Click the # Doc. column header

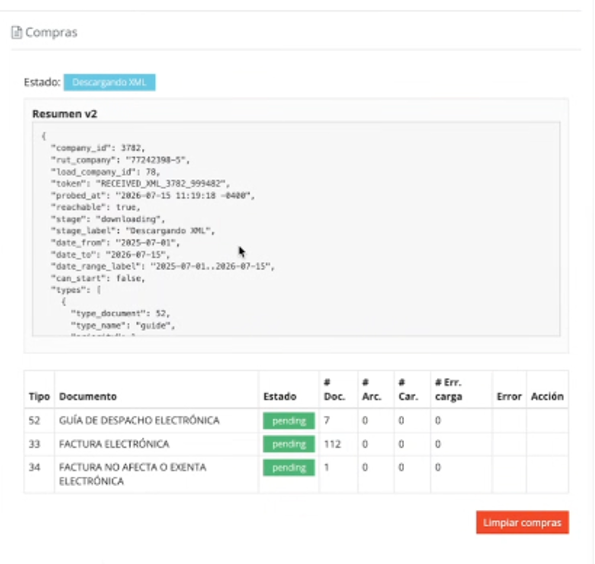pyautogui.click(x=334, y=389)
